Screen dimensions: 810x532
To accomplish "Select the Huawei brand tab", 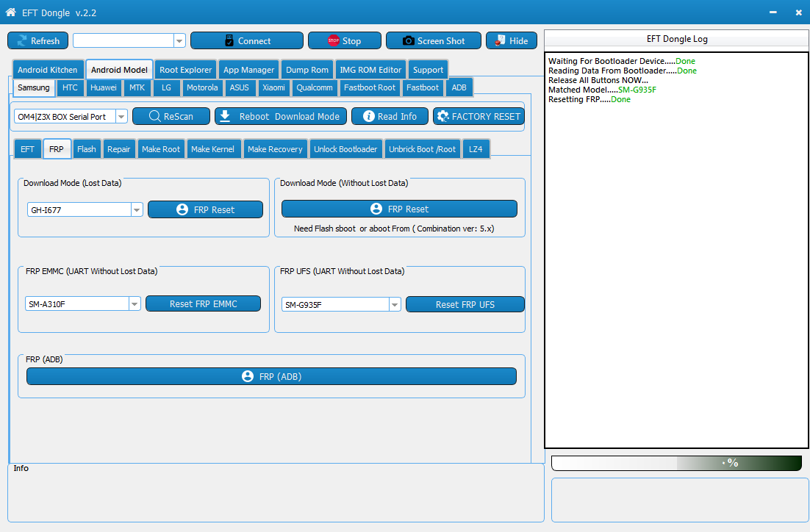I will click(x=104, y=87).
